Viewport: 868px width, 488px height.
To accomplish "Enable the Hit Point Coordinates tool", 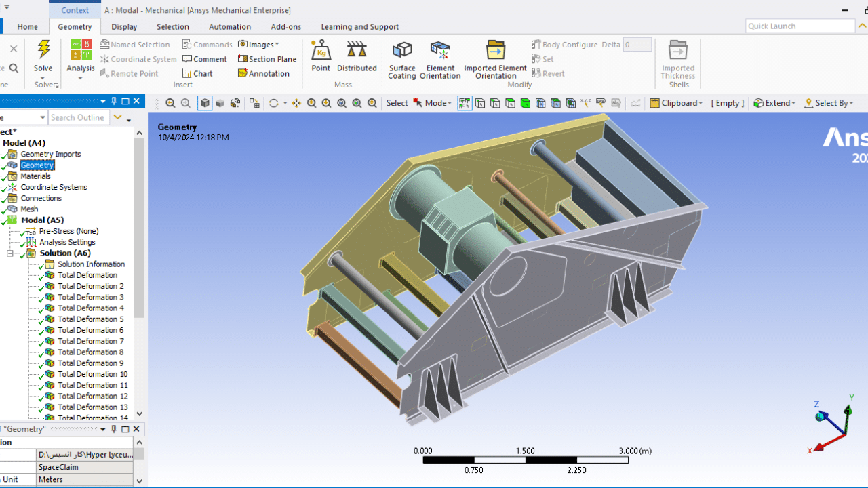I will coord(585,103).
